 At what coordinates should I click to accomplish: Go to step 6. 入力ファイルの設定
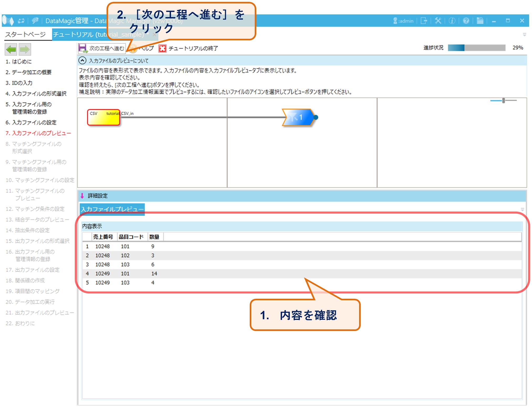pos(31,122)
